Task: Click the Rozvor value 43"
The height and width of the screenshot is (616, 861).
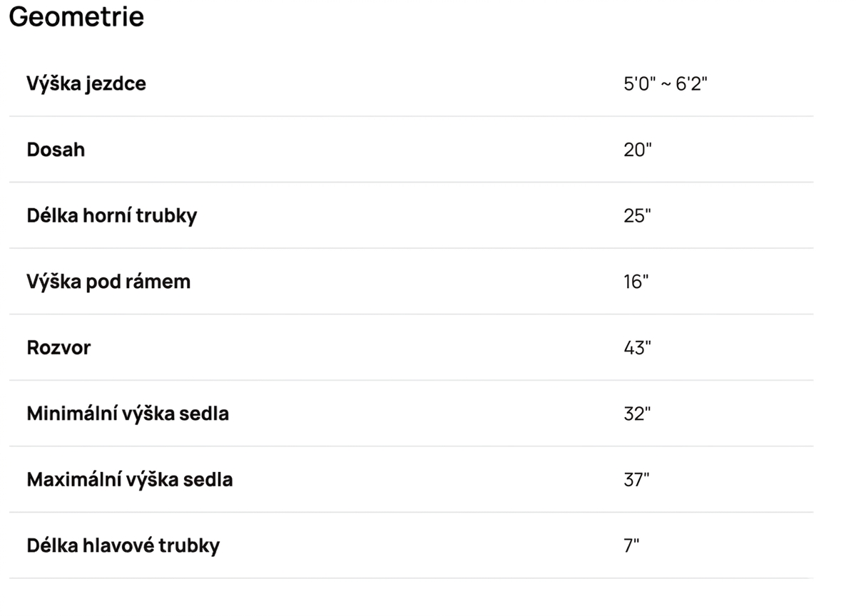Action: pyautogui.click(x=638, y=348)
